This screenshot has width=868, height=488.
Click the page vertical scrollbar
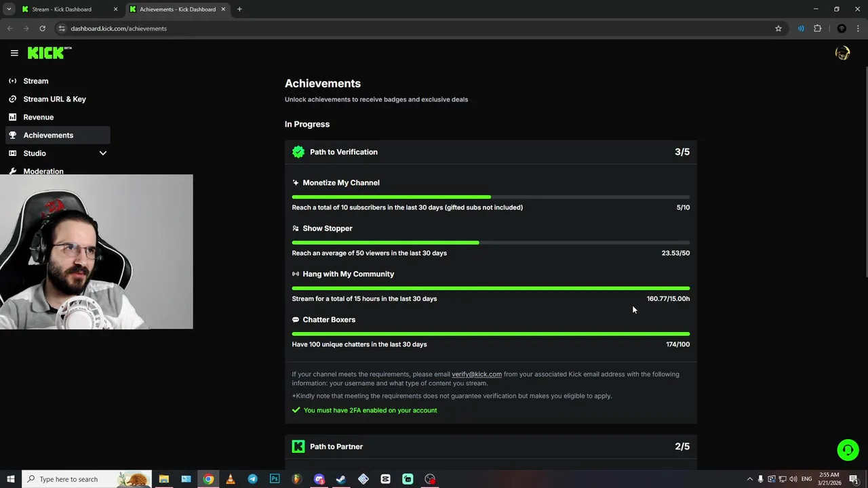click(865, 172)
